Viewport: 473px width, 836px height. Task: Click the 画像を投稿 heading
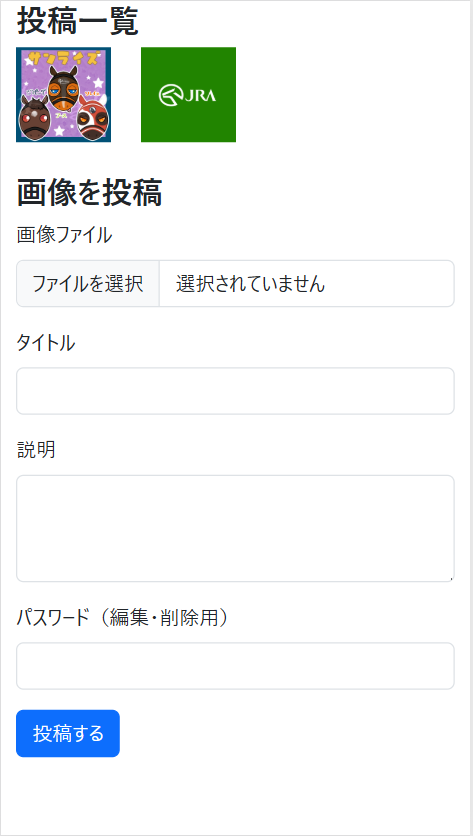click(89, 192)
